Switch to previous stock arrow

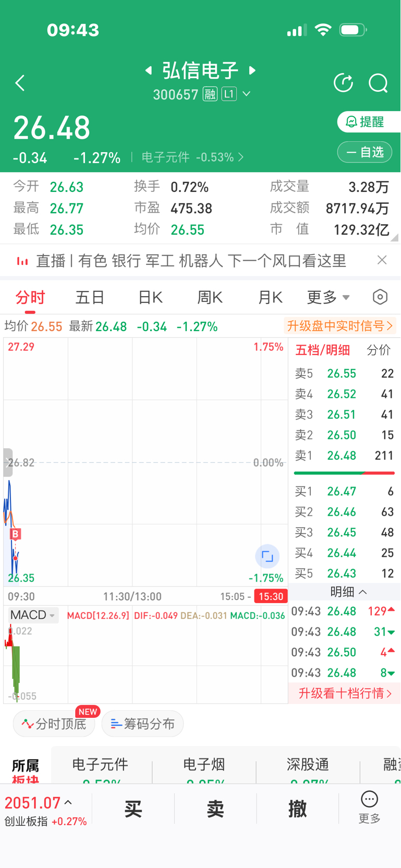pos(149,70)
